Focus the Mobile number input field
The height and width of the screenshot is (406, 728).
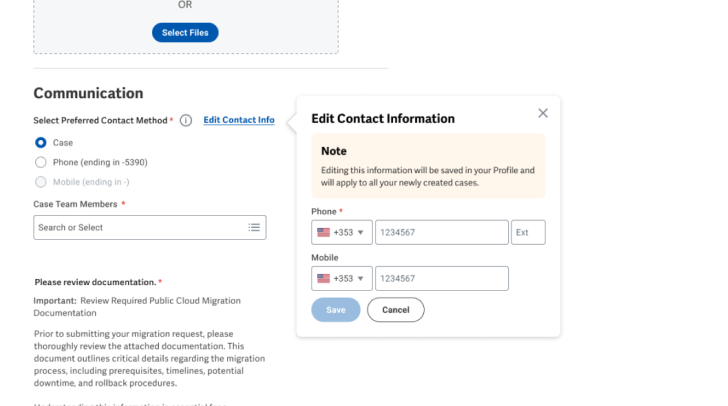[x=441, y=279]
